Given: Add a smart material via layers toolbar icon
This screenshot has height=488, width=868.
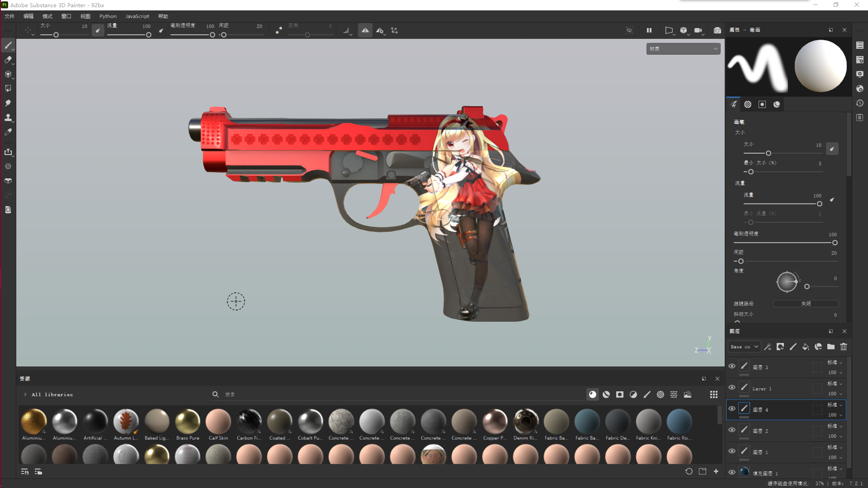Looking at the screenshot, I should point(818,347).
